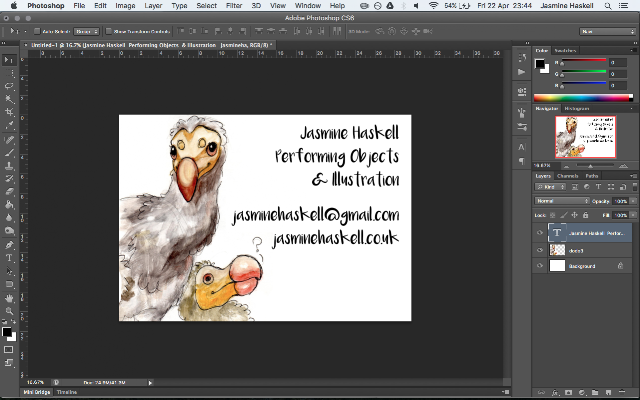Select the Pen tool
Image resolution: width=640 pixels, height=400 pixels.
[x=9, y=245]
